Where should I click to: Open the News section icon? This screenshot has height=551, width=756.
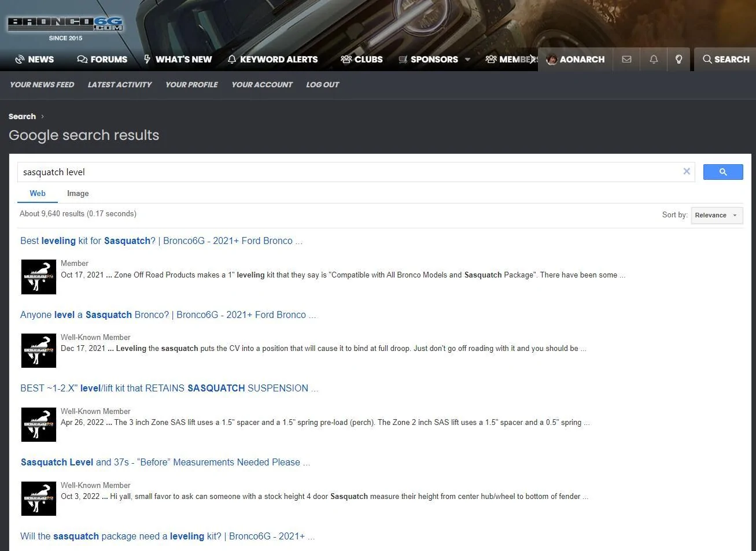[20, 60]
